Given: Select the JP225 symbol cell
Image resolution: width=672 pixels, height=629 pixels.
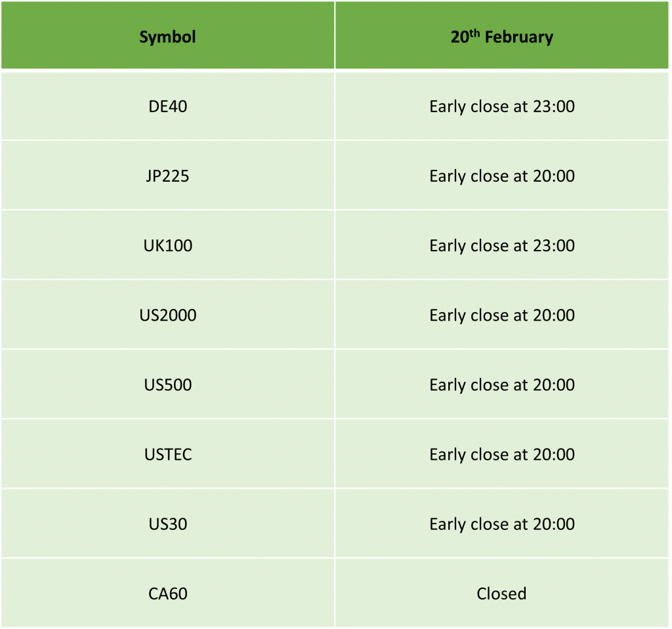Looking at the screenshot, I should pos(167,176).
